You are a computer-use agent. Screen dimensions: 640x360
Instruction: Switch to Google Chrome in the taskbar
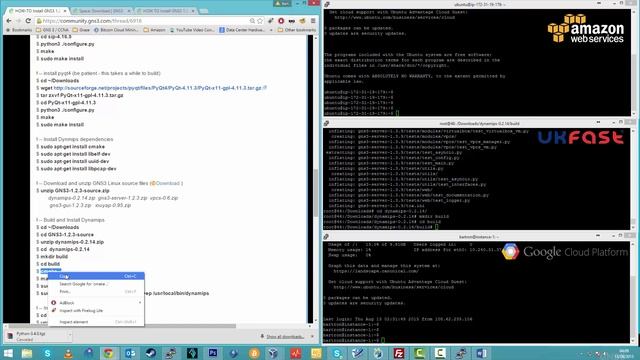click(x=109, y=353)
